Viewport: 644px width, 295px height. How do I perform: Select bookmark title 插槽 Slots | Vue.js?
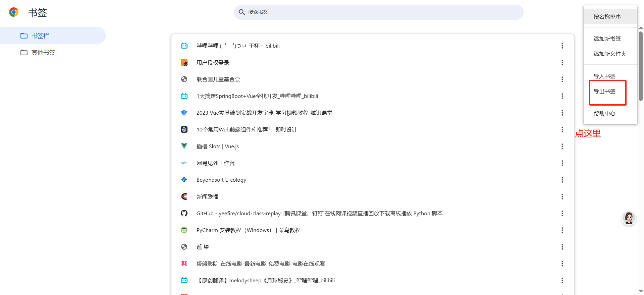(x=218, y=146)
